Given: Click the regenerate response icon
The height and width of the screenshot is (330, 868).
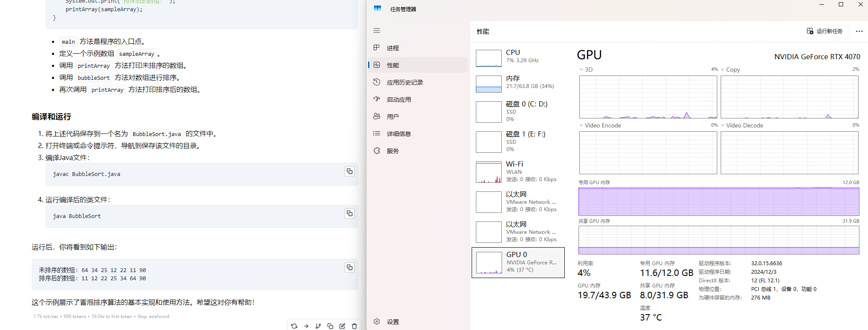Looking at the screenshot, I should (294, 326).
